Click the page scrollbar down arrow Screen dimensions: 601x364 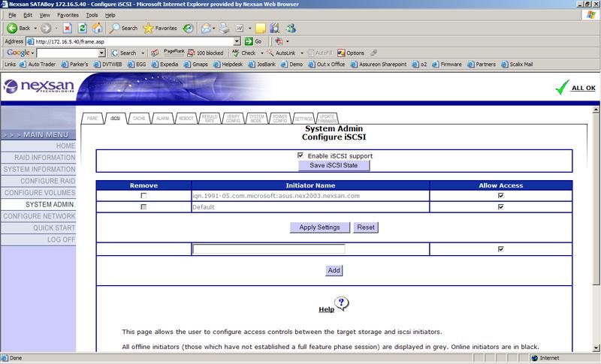[x=596, y=348]
